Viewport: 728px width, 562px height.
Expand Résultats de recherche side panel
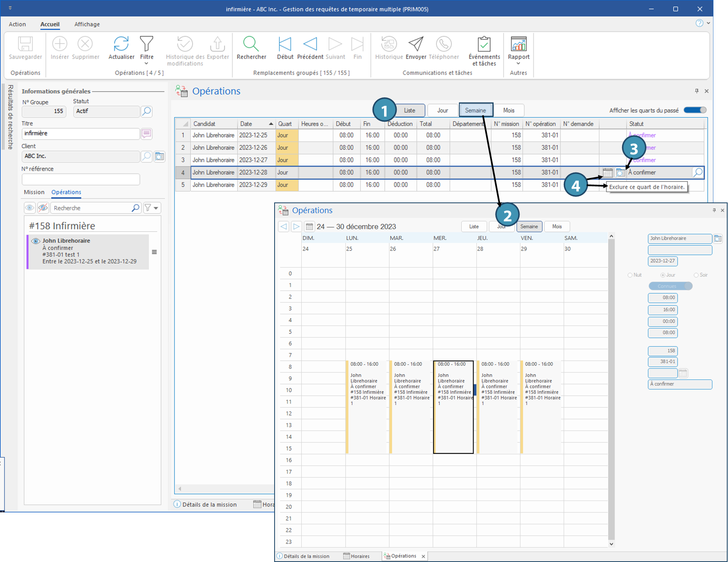point(10,117)
